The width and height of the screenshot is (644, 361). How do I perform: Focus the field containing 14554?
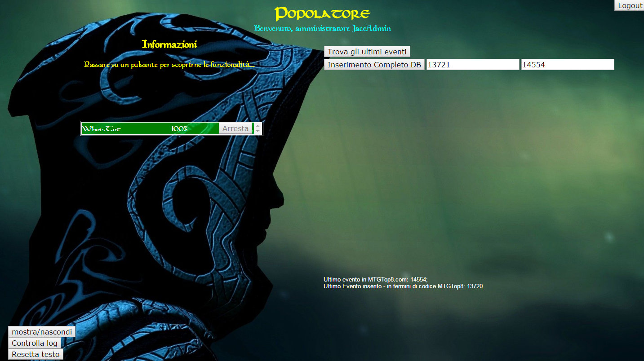568,65
